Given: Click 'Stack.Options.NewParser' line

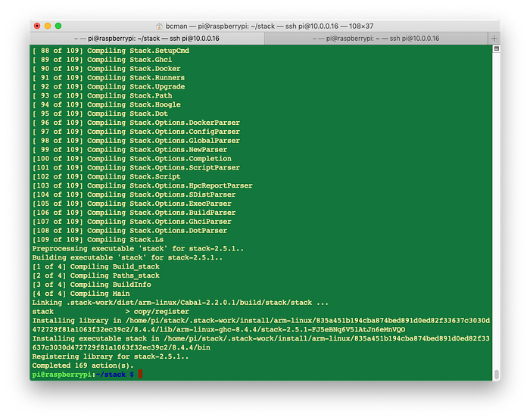Looking at the screenshot, I should coord(129,150).
